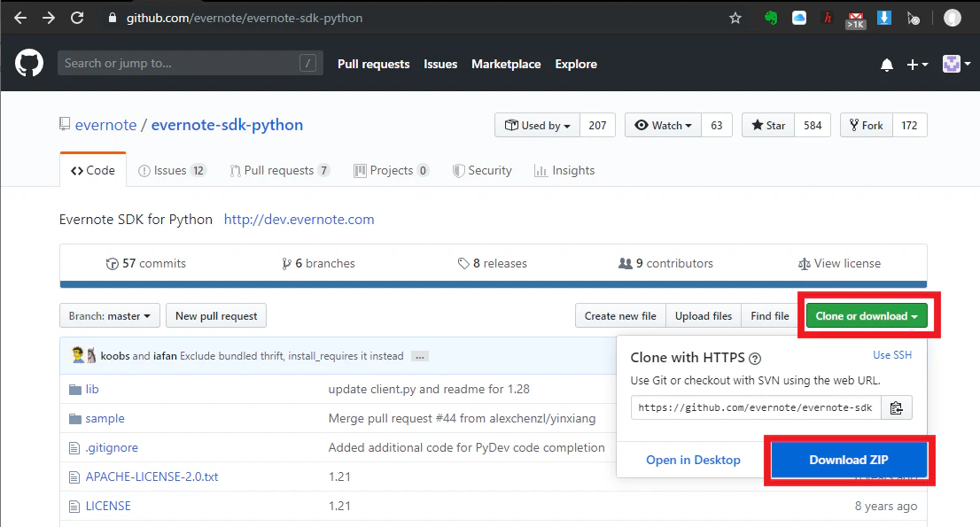This screenshot has height=527, width=980.
Task: Open the Watch dropdown
Action: tap(663, 125)
